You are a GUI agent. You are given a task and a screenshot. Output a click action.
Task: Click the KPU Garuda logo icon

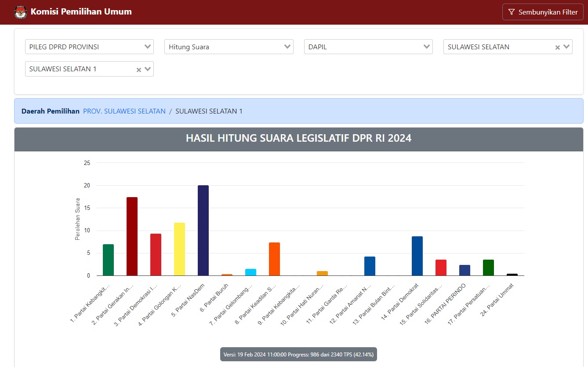coord(20,12)
